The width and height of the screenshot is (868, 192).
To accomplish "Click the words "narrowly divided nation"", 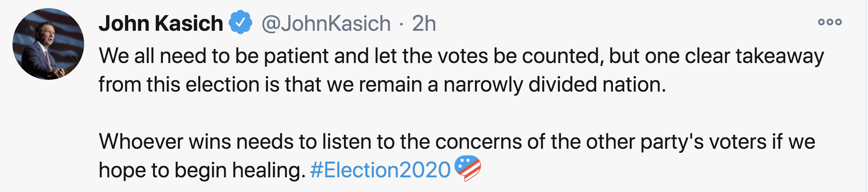I will point(554,85).
